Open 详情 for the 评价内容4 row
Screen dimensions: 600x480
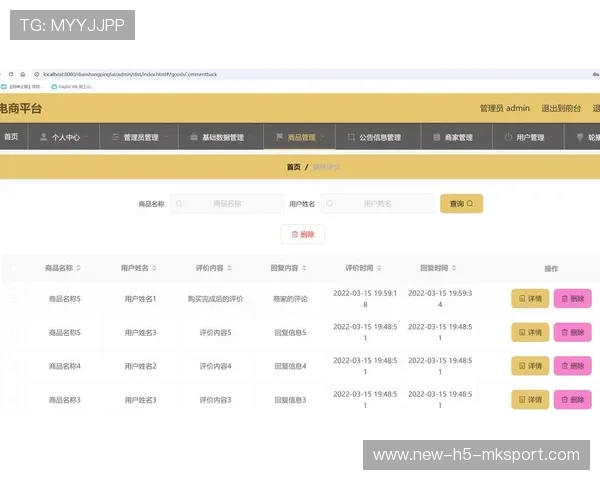pyautogui.click(x=530, y=366)
